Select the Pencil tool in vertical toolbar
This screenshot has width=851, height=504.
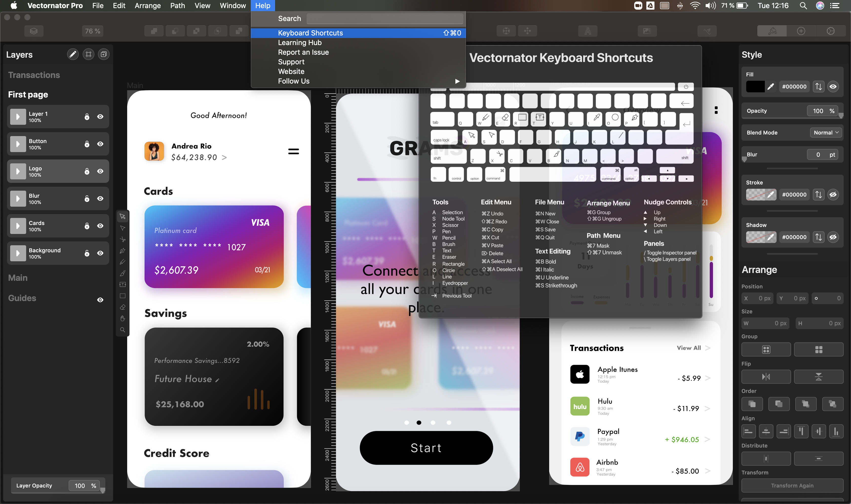[x=123, y=262]
